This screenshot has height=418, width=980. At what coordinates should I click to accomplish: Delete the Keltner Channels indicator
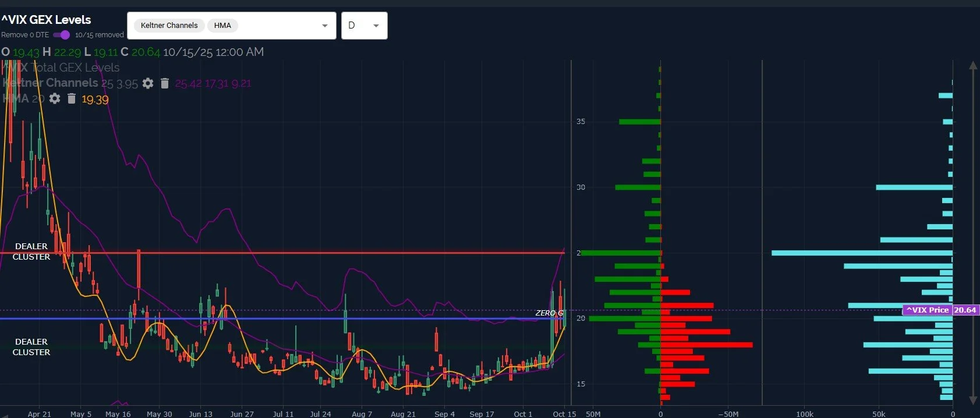tap(165, 83)
